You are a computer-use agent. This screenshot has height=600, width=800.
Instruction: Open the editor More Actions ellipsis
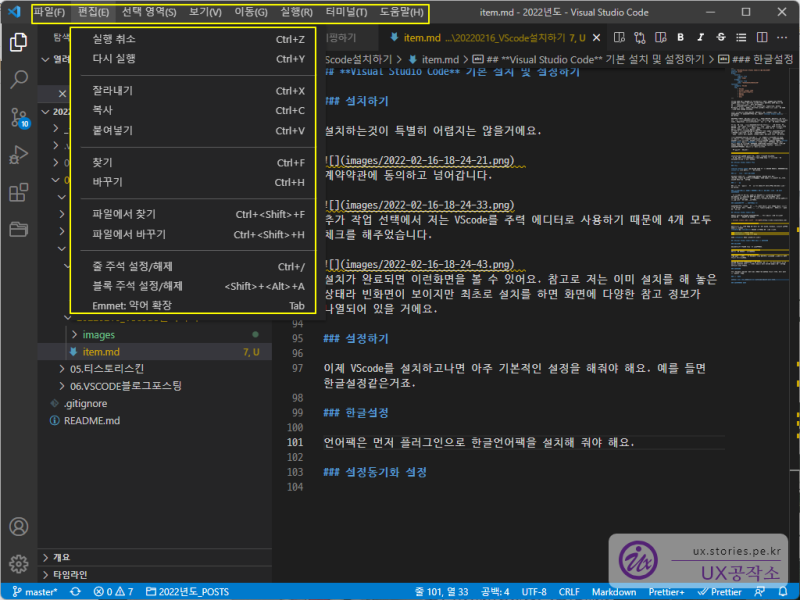pyautogui.click(x=782, y=37)
